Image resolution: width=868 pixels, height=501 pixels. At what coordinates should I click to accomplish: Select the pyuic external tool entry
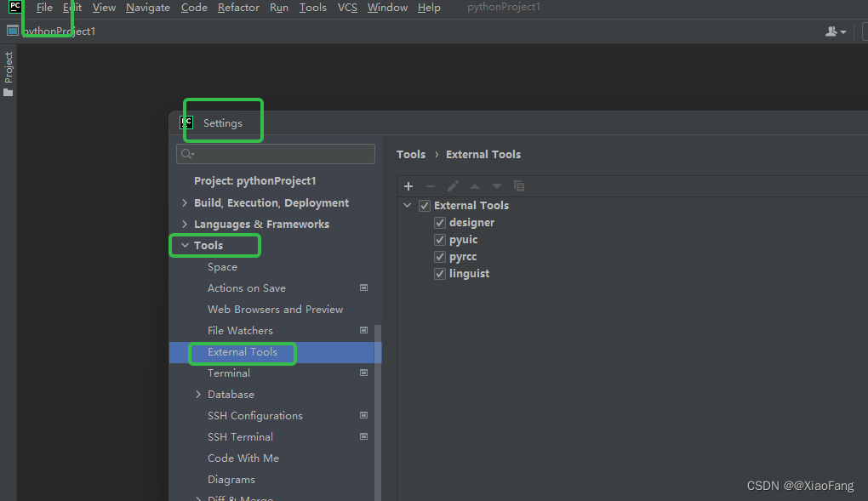pyautogui.click(x=463, y=240)
